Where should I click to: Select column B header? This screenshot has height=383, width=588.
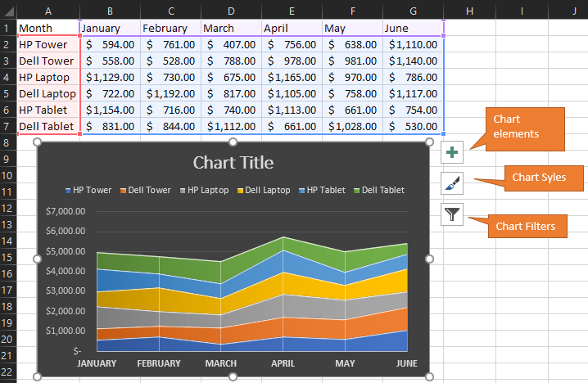click(110, 11)
